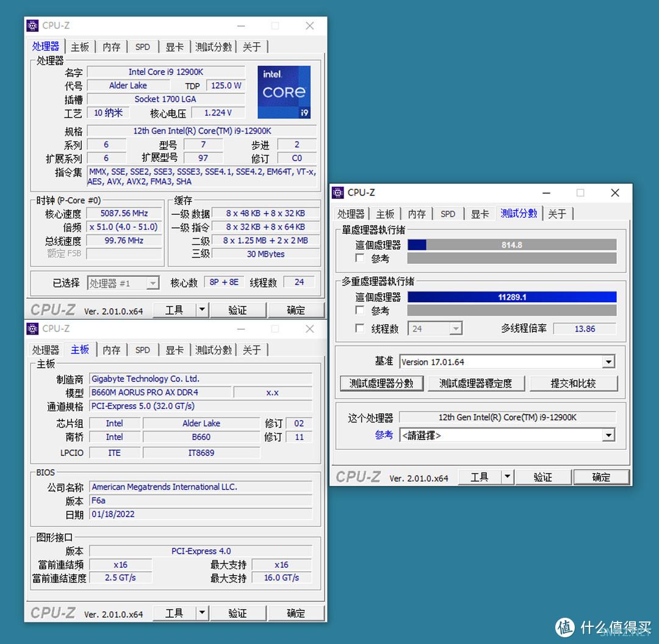The image size is (659, 644).
Task: Click CPU-Z app icon in processor window title
Action: 32,26
